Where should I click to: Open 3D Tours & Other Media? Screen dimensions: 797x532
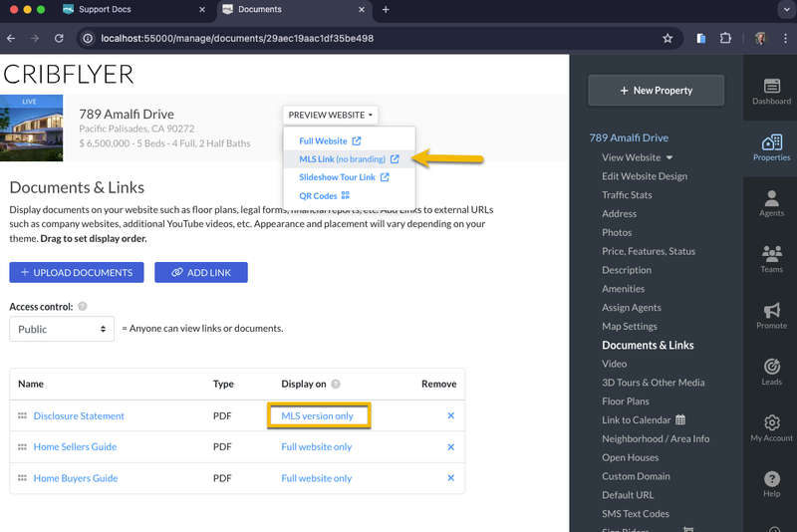point(654,383)
